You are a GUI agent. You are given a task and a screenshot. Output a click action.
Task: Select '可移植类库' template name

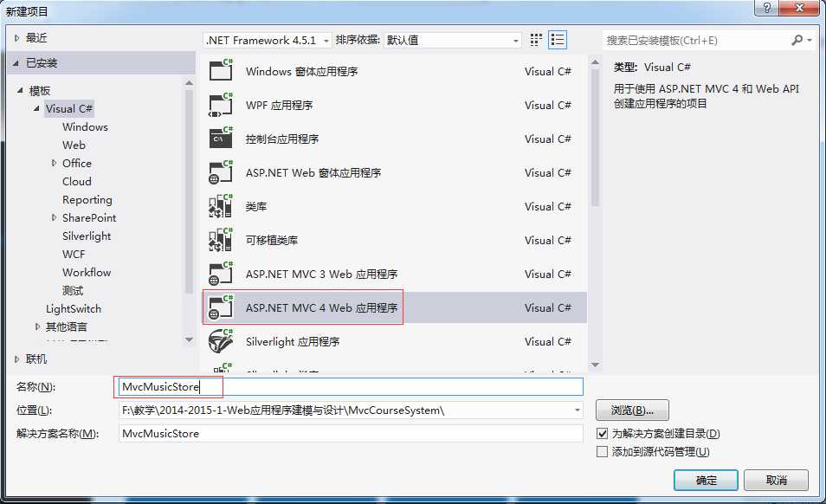point(271,240)
